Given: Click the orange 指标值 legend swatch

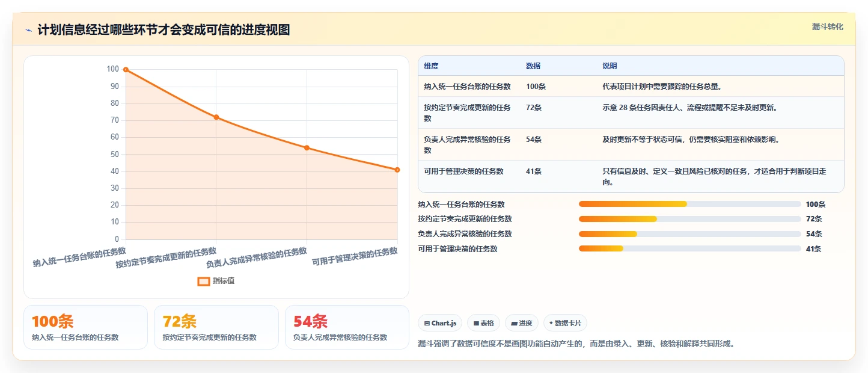Looking at the screenshot, I should pyautogui.click(x=204, y=281).
